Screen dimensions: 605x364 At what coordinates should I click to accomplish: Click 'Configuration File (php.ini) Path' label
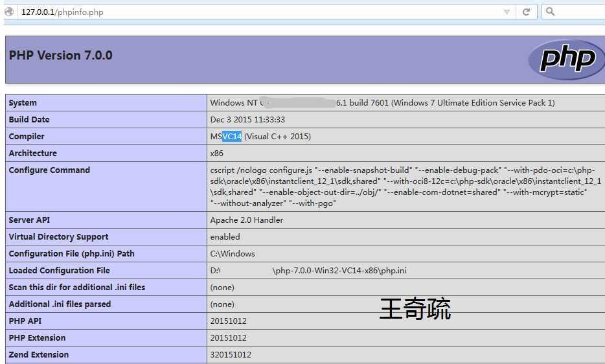[72, 254]
